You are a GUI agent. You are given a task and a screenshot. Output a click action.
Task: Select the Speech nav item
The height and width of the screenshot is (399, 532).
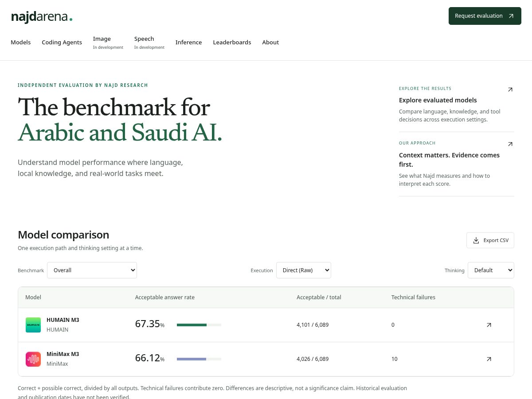click(x=149, y=43)
